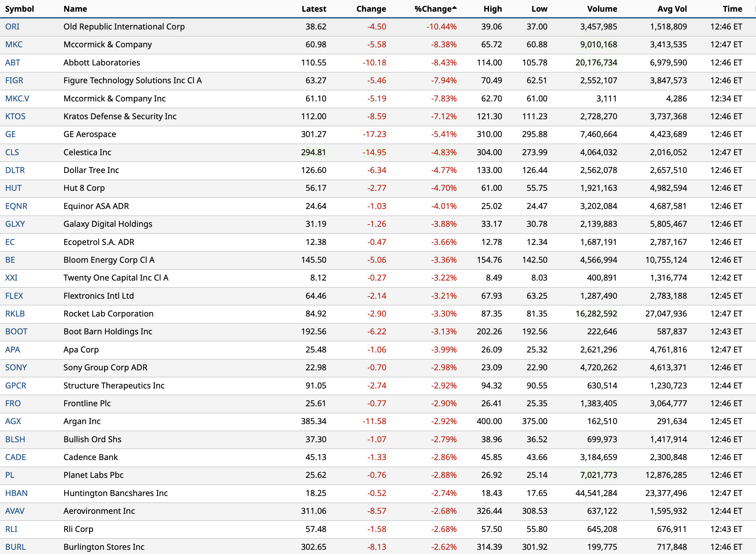756x554 pixels.
Task: Click the Latest column header
Action: pyautogui.click(x=314, y=9)
